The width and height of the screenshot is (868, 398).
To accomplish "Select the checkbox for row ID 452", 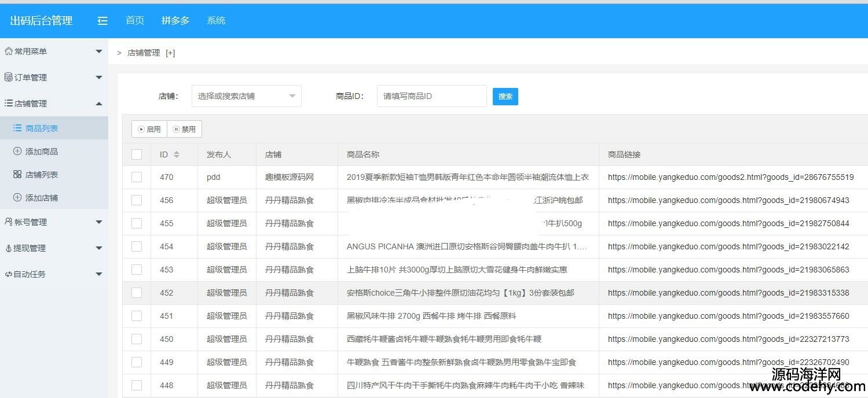I will [x=137, y=293].
